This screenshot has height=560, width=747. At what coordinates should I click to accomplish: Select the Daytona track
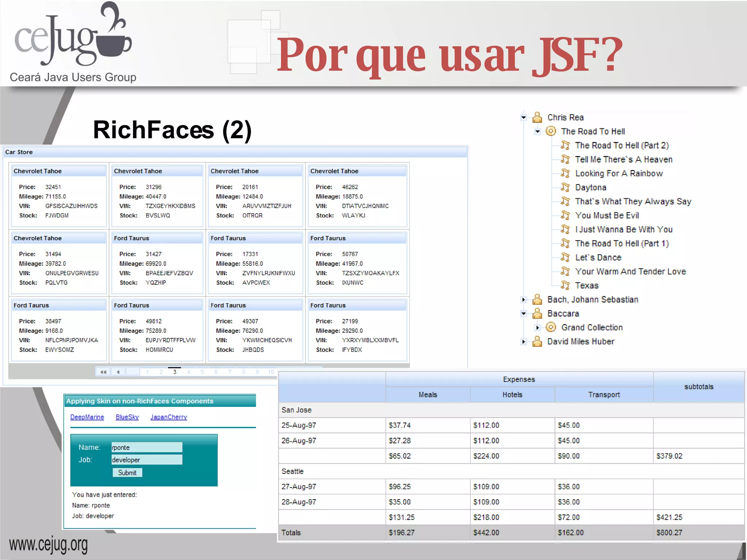591,187
